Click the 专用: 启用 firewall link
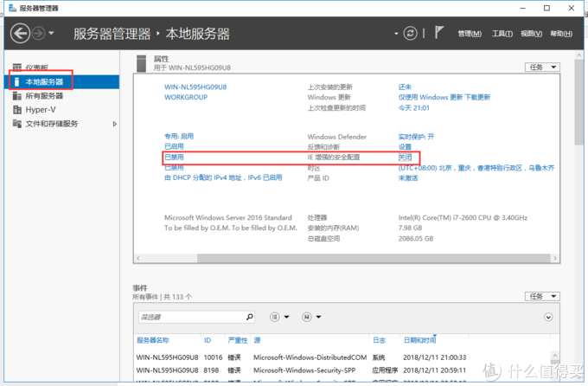This screenshot has width=588, height=386. [x=179, y=136]
